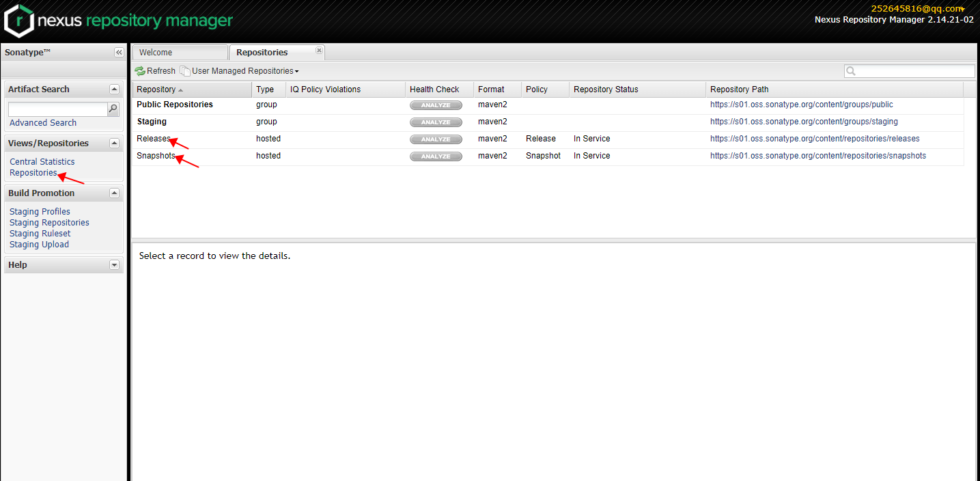Select the Staging repository row
980x481 pixels.
548,122
